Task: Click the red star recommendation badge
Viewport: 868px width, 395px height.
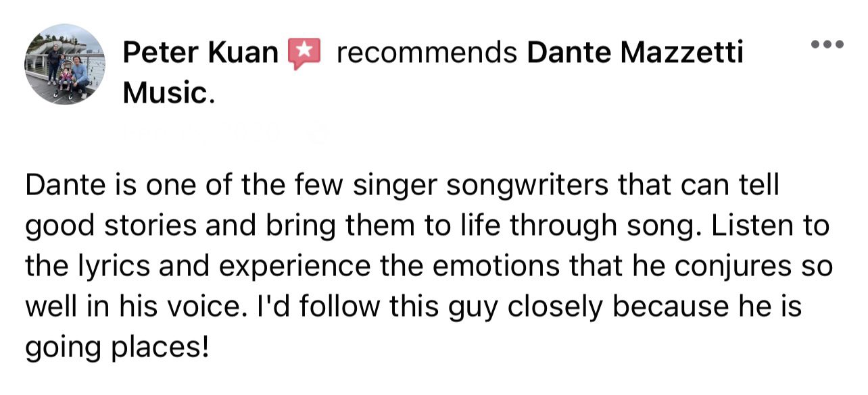Action: click(x=304, y=53)
